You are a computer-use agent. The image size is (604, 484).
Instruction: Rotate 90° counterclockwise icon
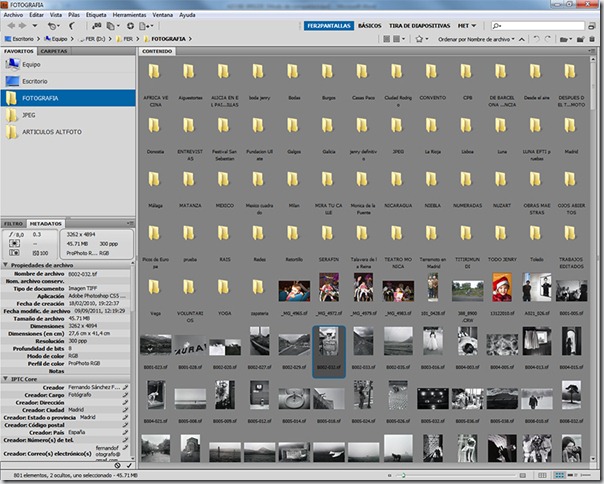point(536,39)
